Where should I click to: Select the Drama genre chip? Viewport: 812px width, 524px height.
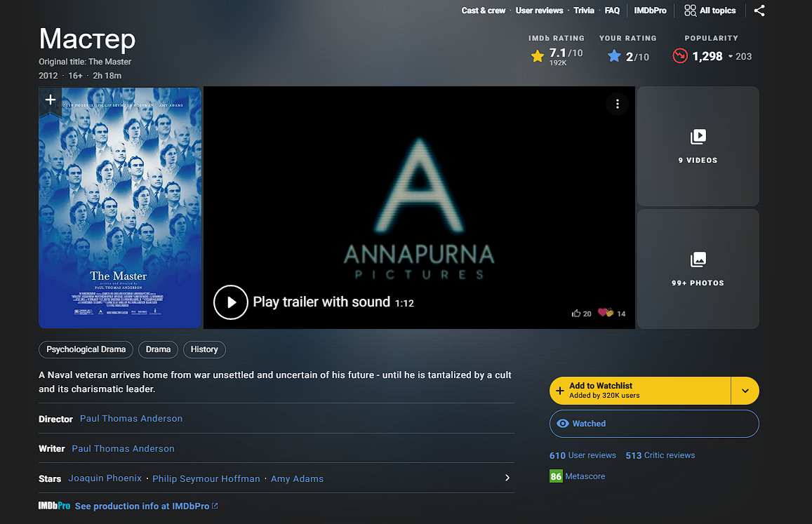pyautogui.click(x=158, y=349)
